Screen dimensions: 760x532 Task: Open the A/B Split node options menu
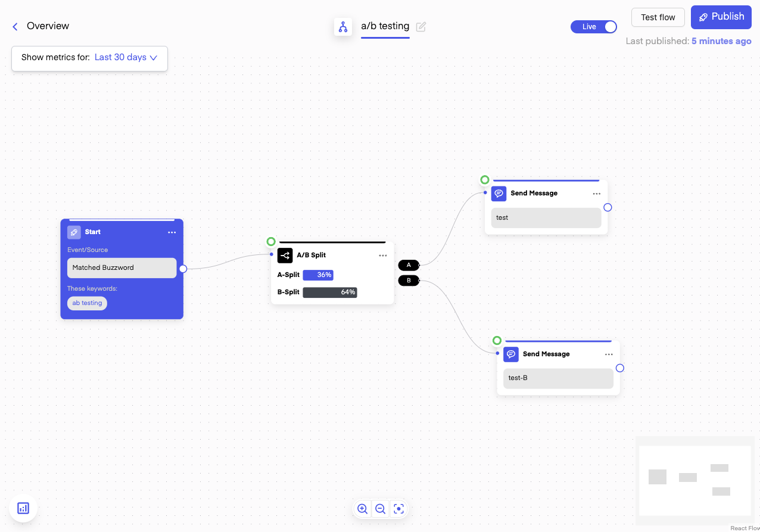[x=383, y=256]
